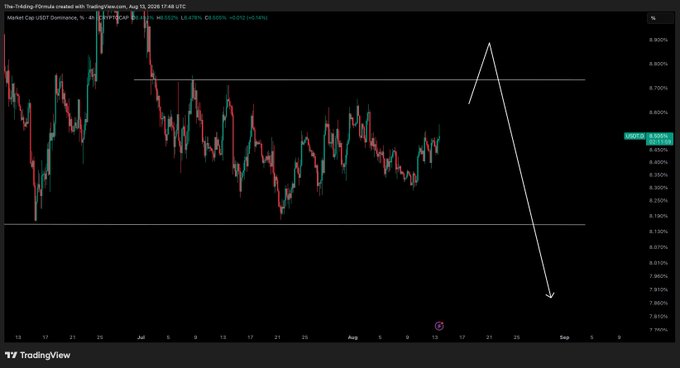680x368 pixels.
Task: Click the 8.800% price axis label
Action: (x=658, y=64)
